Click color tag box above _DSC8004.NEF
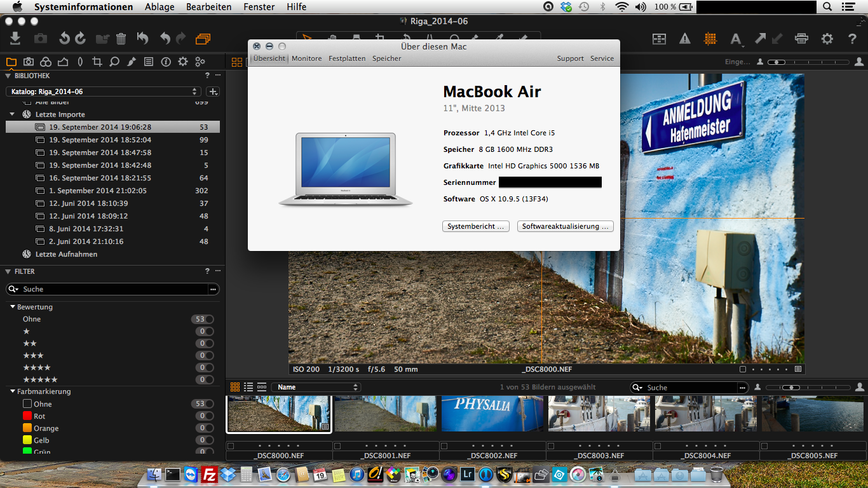 (x=658, y=445)
